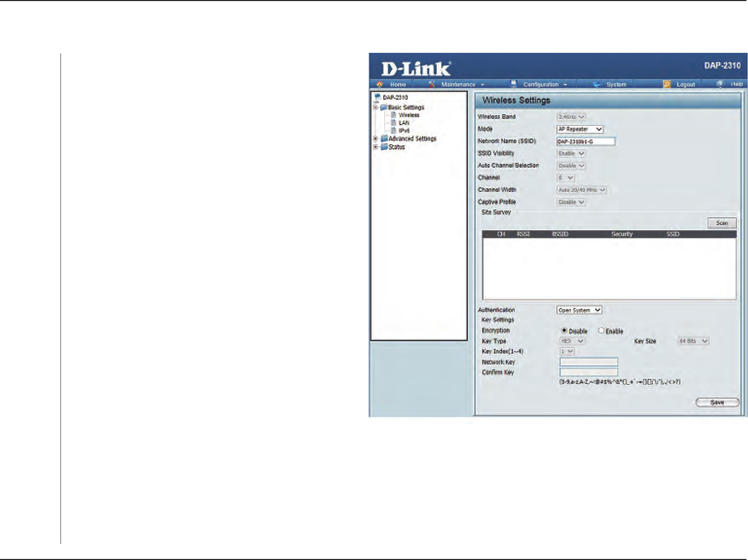Click the D-Link logo
This screenshot has height=560, width=748.
[x=416, y=69]
